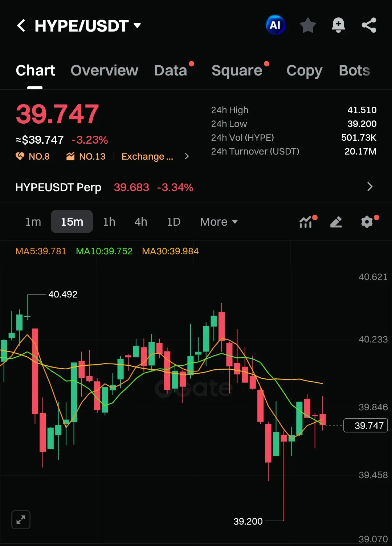The height and width of the screenshot is (546, 392).
Task: Tap the 40.621 price axis label
Action: coord(373,277)
